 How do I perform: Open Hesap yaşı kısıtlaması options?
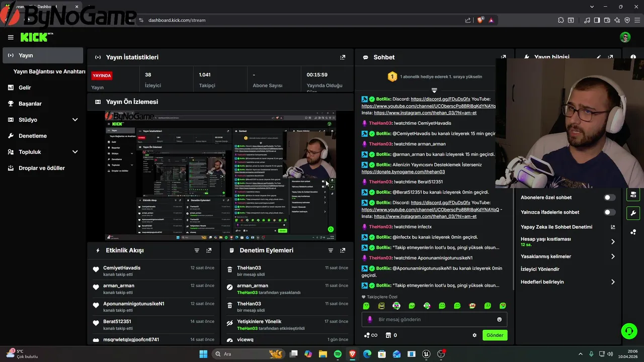tap(568, 242)
